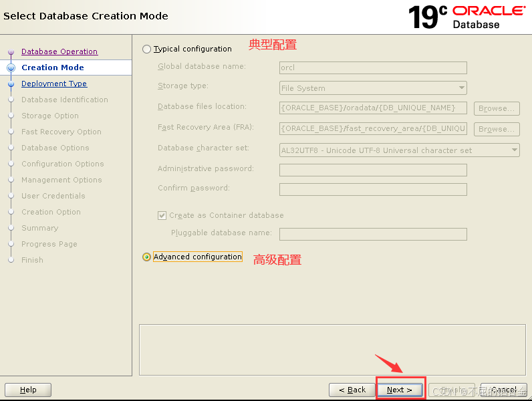Screen dimensions: 532x401
Task: Go to the Deployment Type step link
Action: (x=54, y=84)
